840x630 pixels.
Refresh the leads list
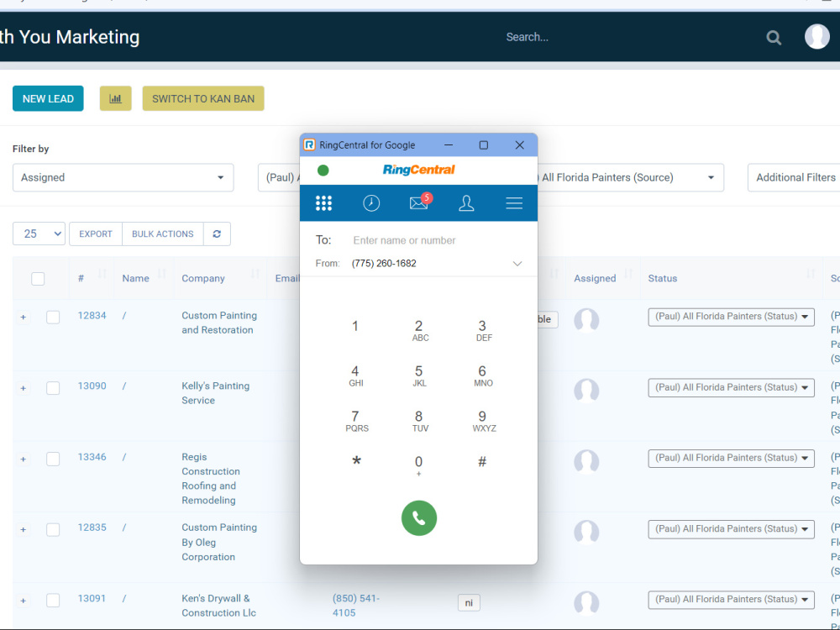tap(217, 234)
